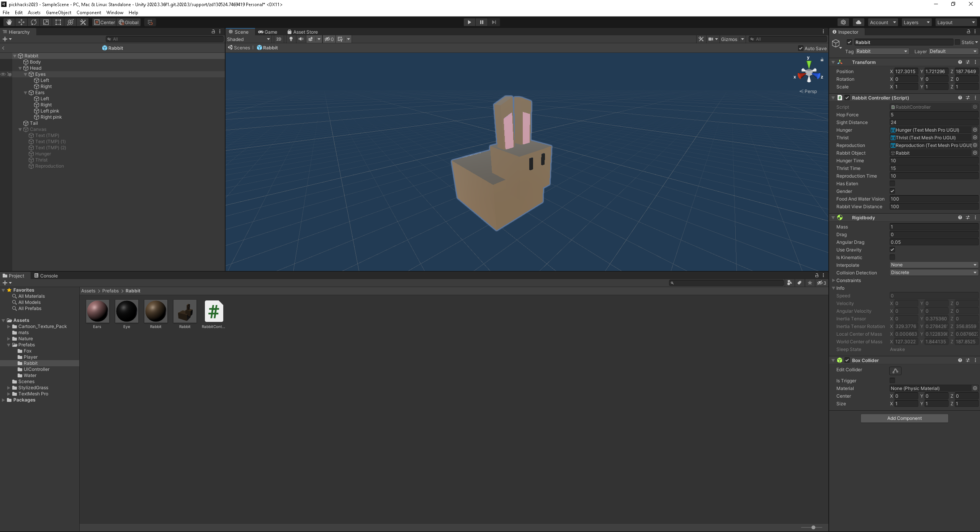Screen dimensions: 980x532
Task: Toggle the Auto Save checkbox
Action: coord(800,48)
